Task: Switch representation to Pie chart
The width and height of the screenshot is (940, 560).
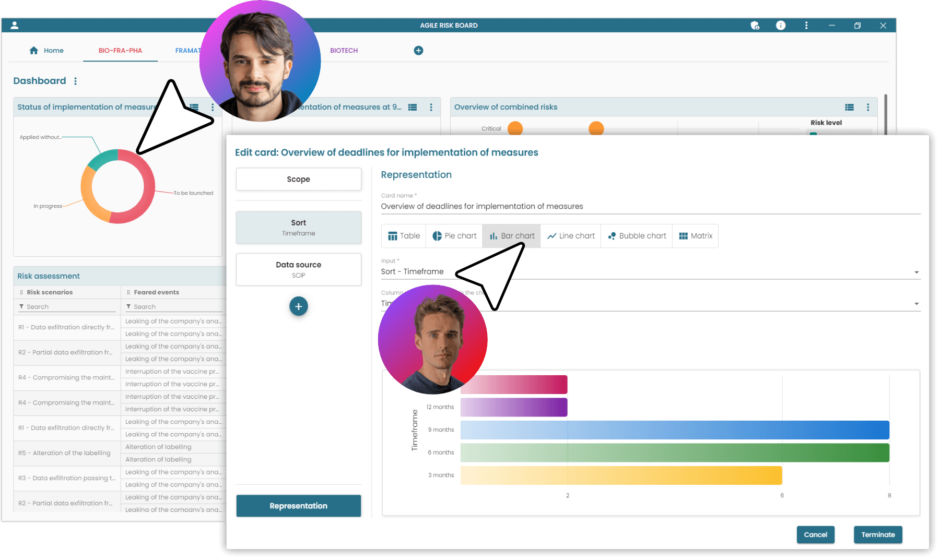Action: 453,236
